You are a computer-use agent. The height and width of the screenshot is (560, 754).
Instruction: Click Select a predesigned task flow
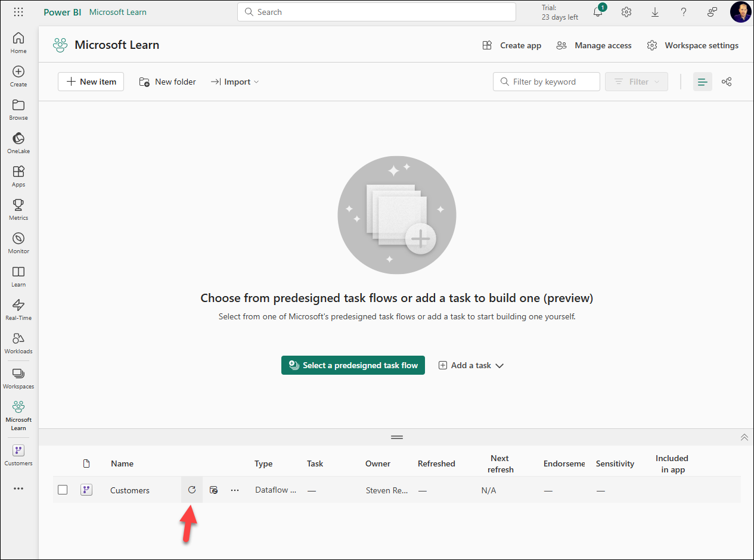pos(353,365)
